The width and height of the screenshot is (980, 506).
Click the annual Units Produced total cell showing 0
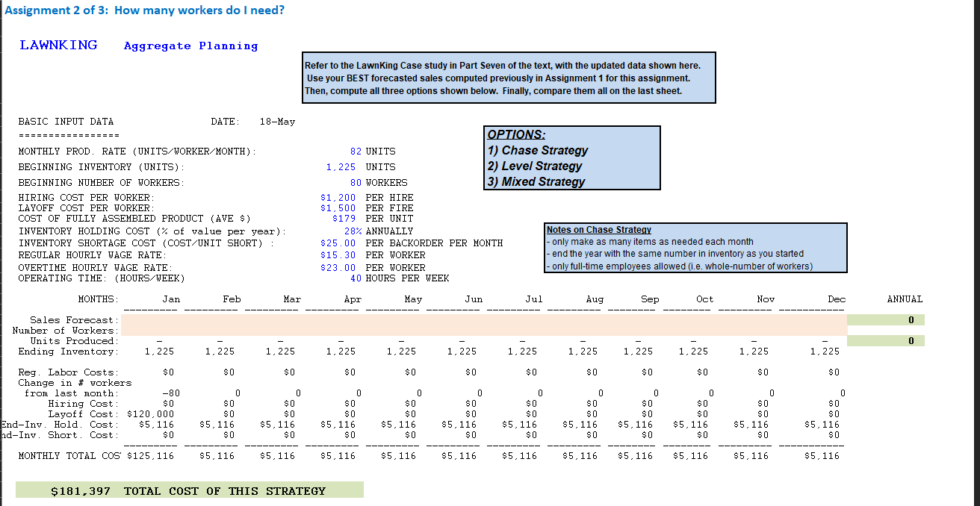tap(886, 340)
